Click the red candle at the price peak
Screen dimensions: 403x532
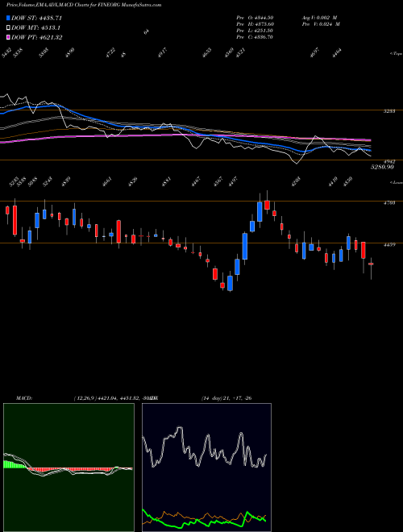267,205
